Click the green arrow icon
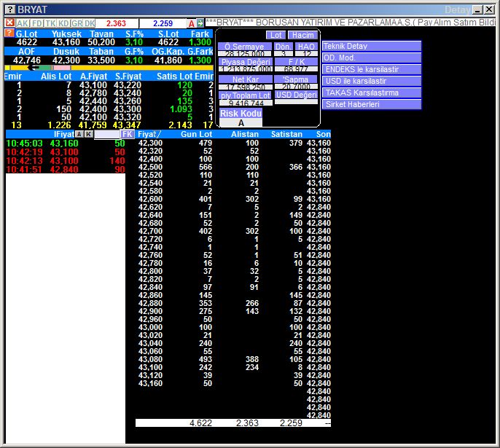The height and width of the screenshot is (448, 500). (x=200, y=23)
